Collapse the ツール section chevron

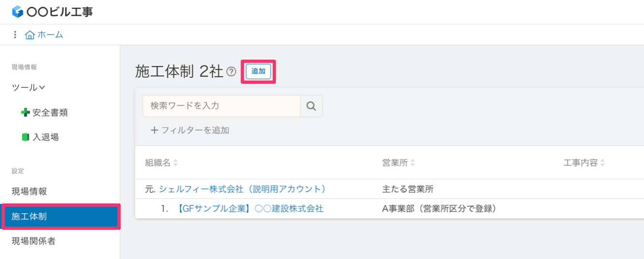pos(42,87)
